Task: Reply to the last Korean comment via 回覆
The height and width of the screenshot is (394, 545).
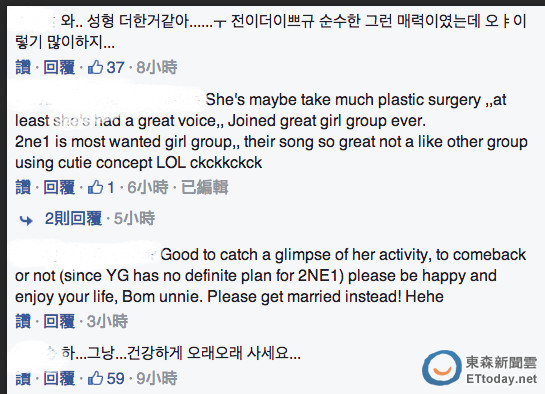Action: coord(59,378)
